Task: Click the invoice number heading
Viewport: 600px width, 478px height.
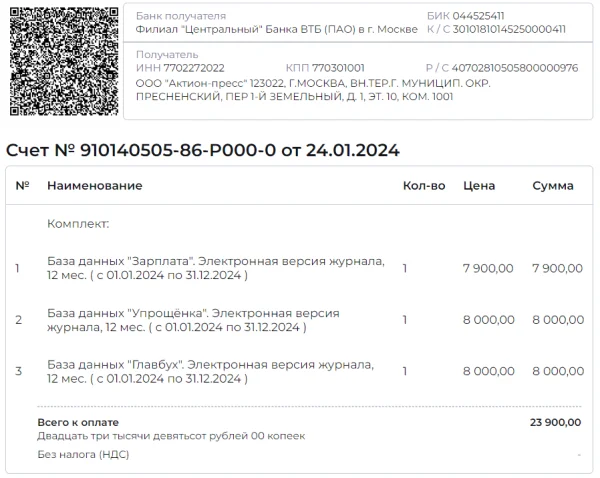Action: click(203, 151)
